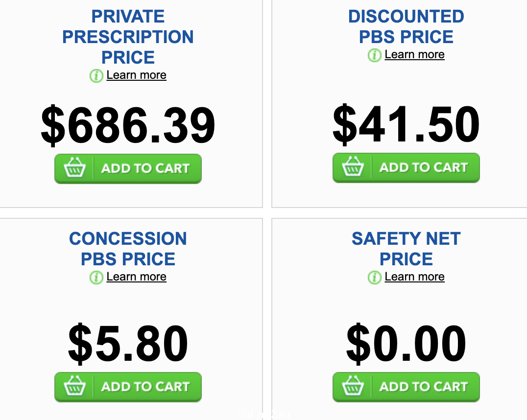Click the info icon under Discounted PBS Price
The width and height of the screenshot is (527, 420).
[374, 55]
